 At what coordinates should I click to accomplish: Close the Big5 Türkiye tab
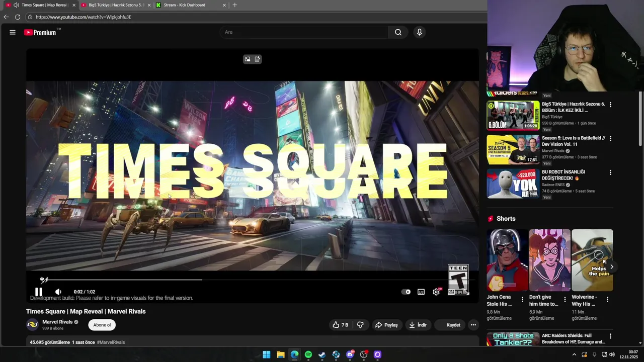149,5
